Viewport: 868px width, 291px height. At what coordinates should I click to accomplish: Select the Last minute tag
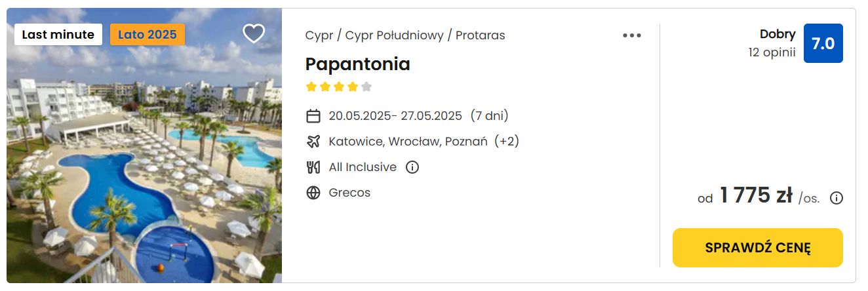(x=58, y=35)
